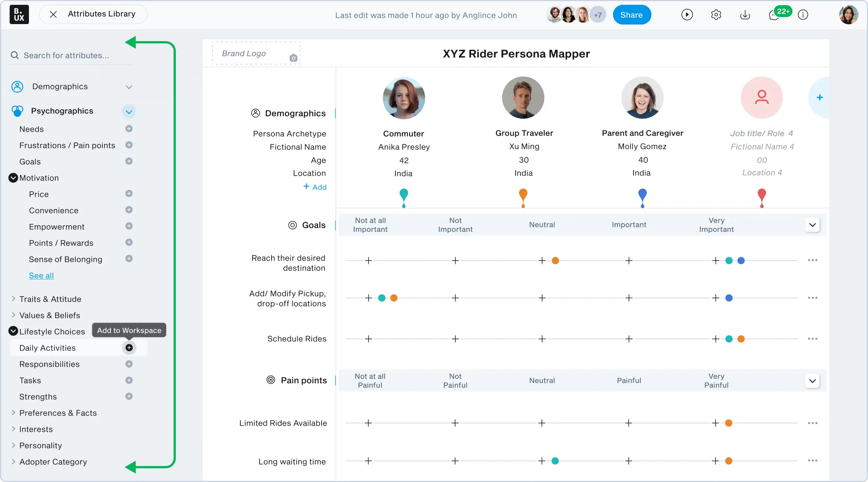Click camera icon on Brand Logo box
The height and width of the screenshot is (482, 868).
[x=293, y=58]
